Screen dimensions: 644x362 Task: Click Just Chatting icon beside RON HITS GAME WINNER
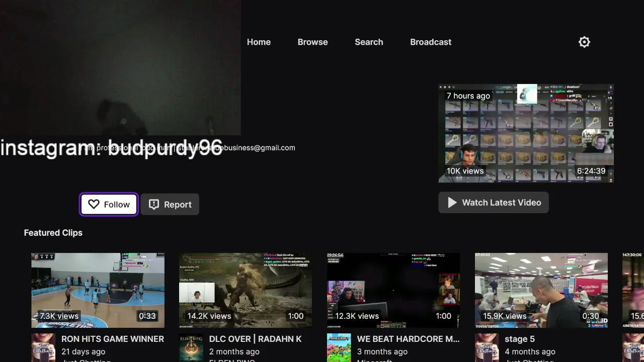click(x=43, y=347)
